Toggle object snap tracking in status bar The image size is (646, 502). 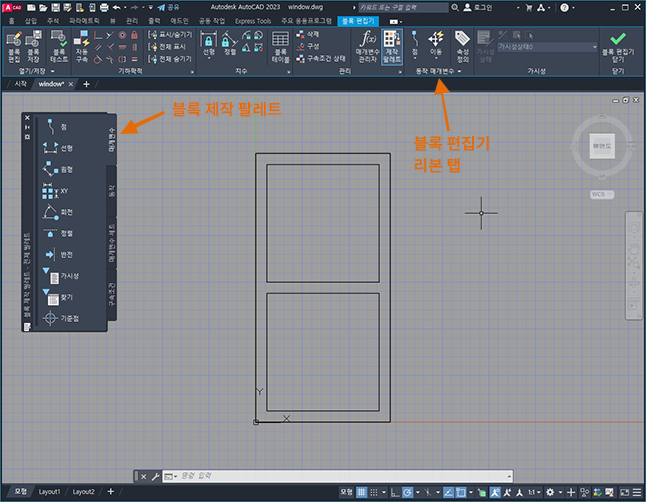click(x=448, y=492)
